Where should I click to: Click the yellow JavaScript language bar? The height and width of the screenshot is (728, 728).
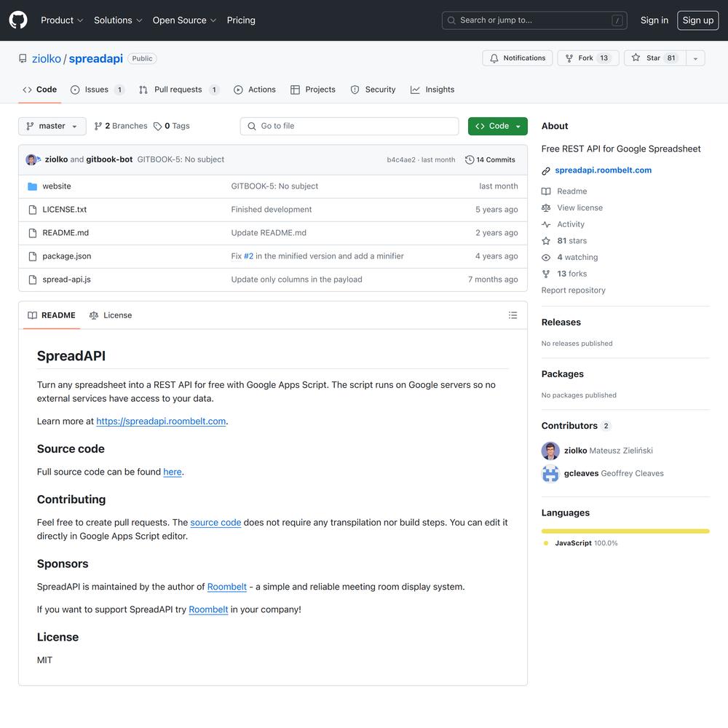(x=625, y=531)
